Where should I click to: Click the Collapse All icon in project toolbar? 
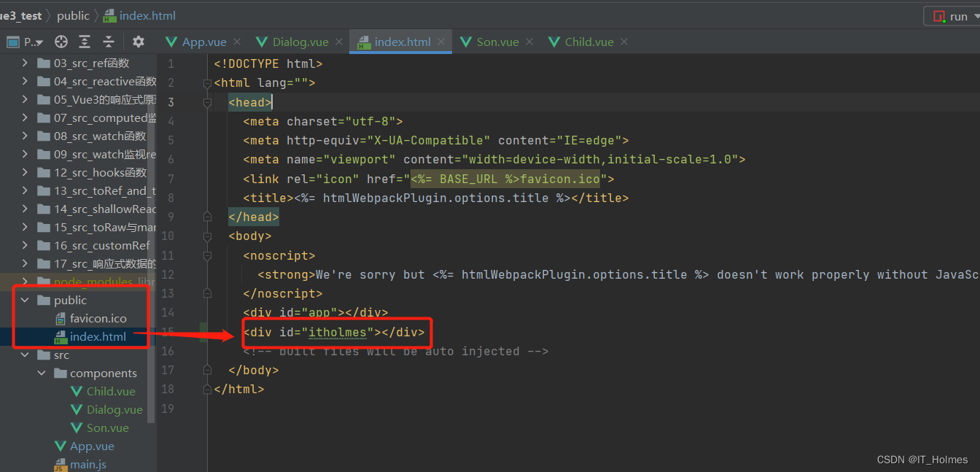(x=109, y=42)
